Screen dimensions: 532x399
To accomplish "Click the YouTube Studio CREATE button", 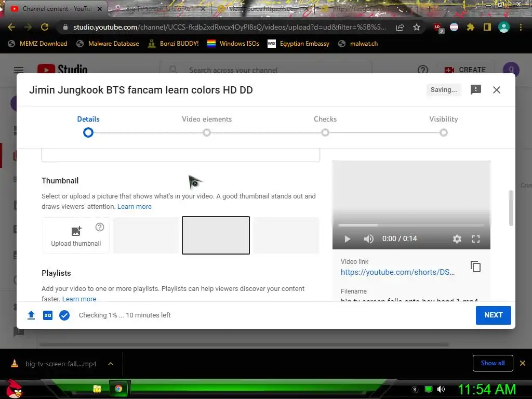I will tap(465, 70).
